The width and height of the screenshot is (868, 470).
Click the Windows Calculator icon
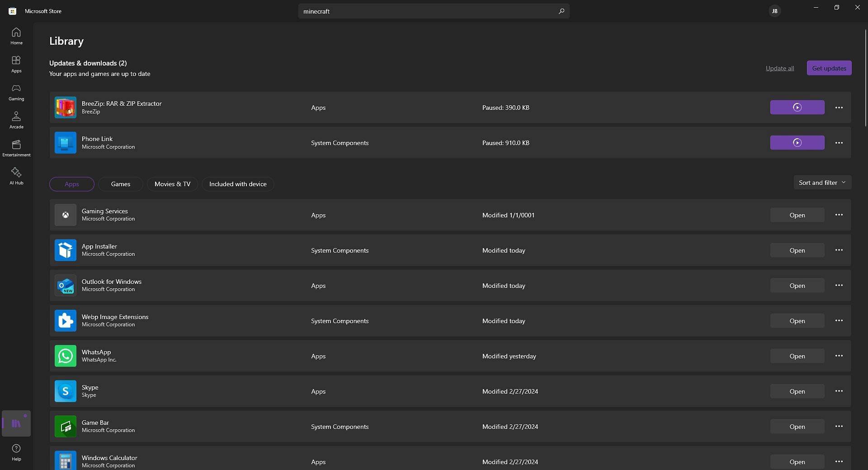66,461
